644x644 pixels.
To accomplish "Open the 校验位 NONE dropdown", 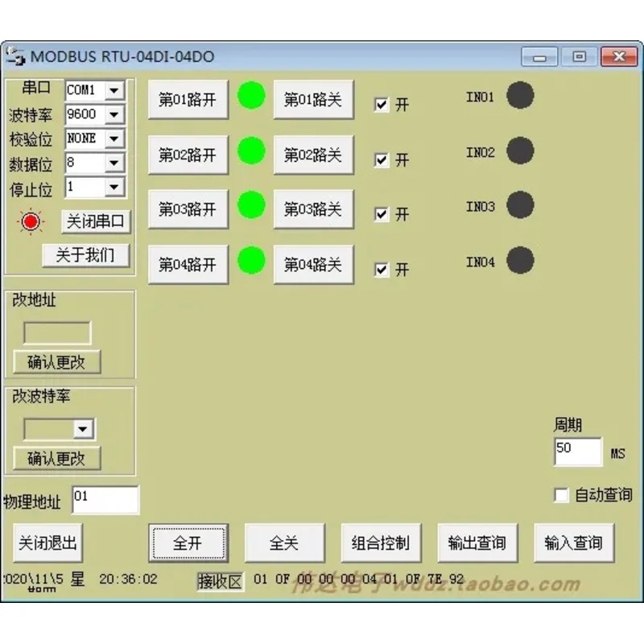I will click(114, 138).
